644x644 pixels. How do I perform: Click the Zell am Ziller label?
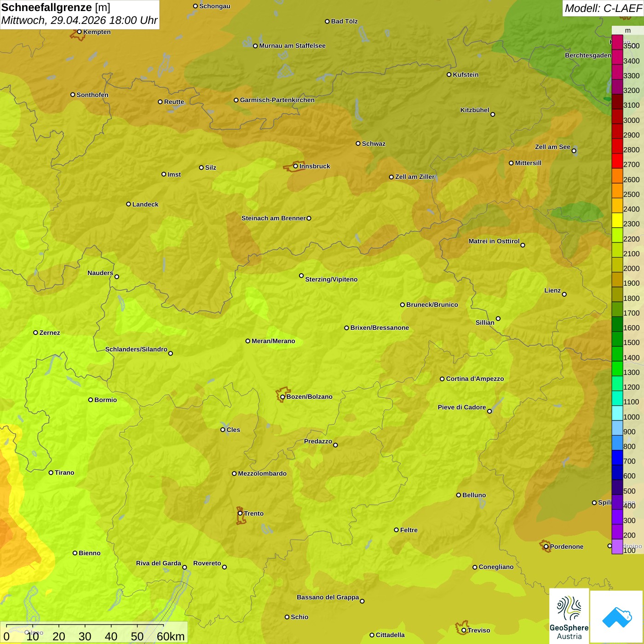[x=414, y=177]
